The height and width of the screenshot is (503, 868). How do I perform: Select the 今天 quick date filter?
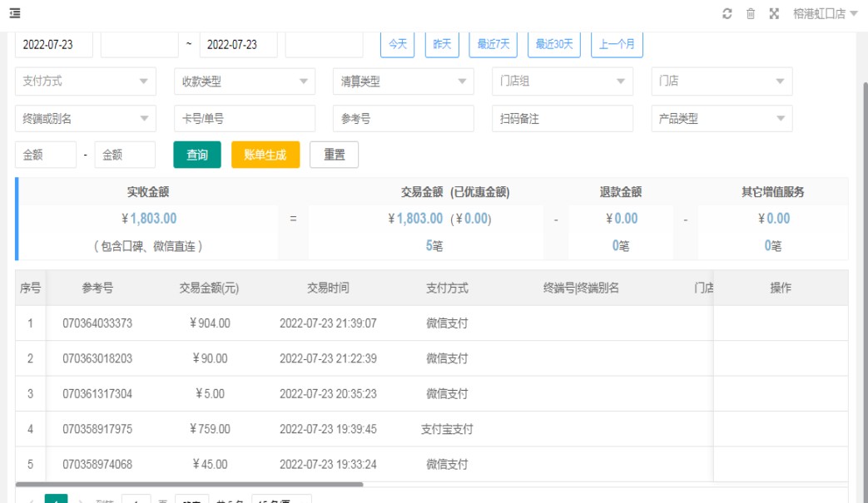click(x=397, y=45)
